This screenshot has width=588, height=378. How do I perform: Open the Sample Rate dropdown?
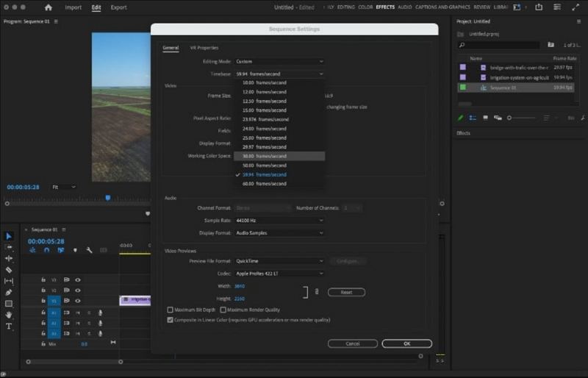point(279,221)
